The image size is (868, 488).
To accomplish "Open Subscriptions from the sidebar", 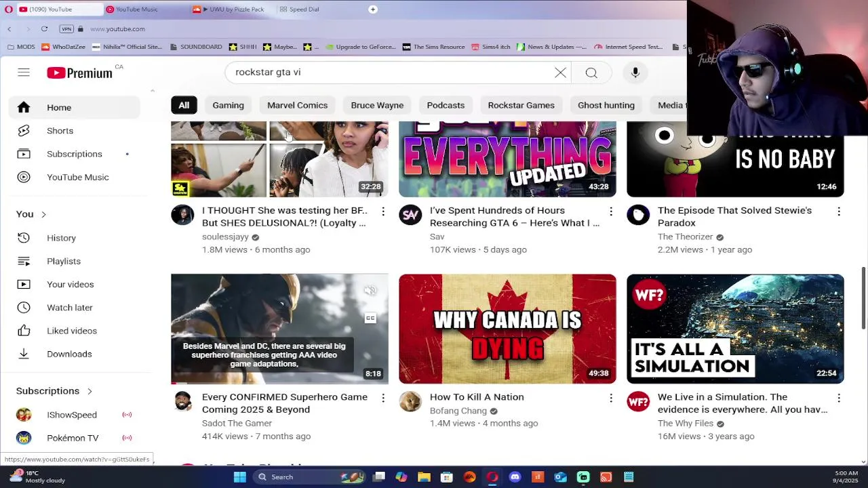I will (x=75, y=154).
